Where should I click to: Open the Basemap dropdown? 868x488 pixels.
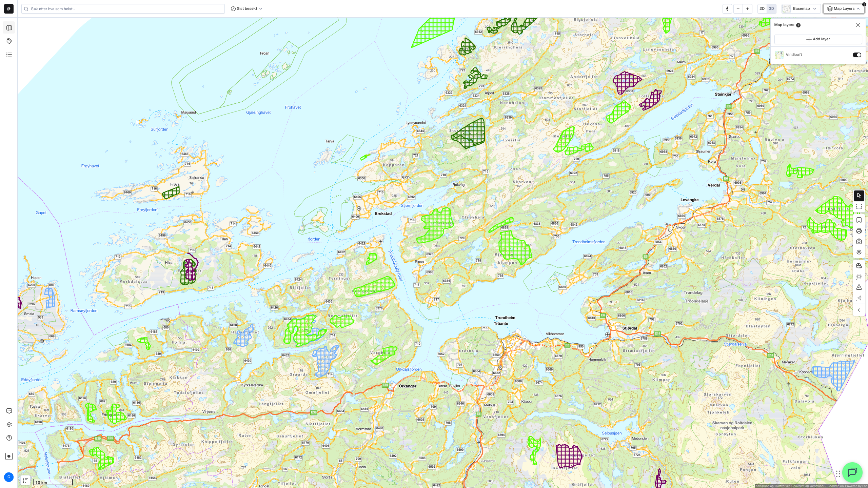tap(801, 9)
